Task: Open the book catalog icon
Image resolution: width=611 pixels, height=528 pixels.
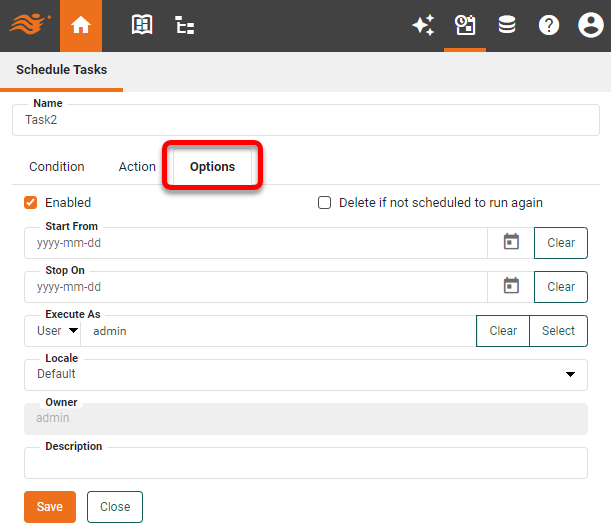Action: (142, 26)
